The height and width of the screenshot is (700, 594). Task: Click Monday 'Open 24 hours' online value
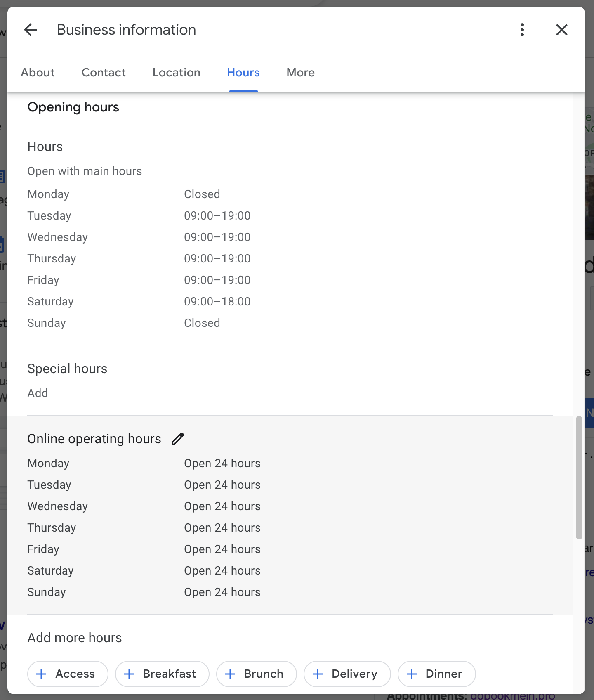[x=222, y=463]
